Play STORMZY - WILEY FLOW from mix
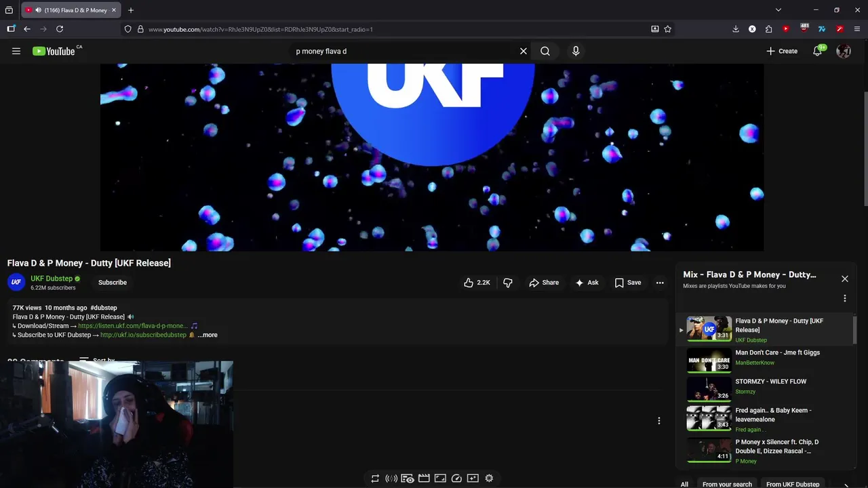The width and height of the screenshot is (868, 488). pyautogui.click(x=766, y=388)
